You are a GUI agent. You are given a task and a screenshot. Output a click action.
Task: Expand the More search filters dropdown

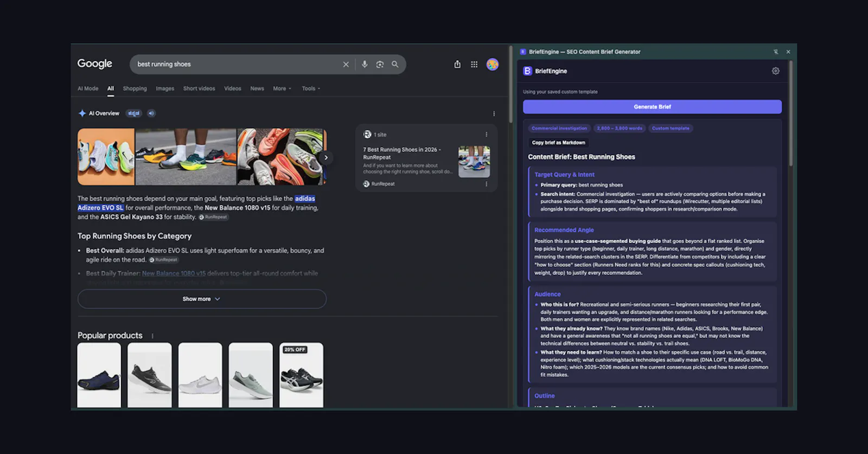point(282,88)
